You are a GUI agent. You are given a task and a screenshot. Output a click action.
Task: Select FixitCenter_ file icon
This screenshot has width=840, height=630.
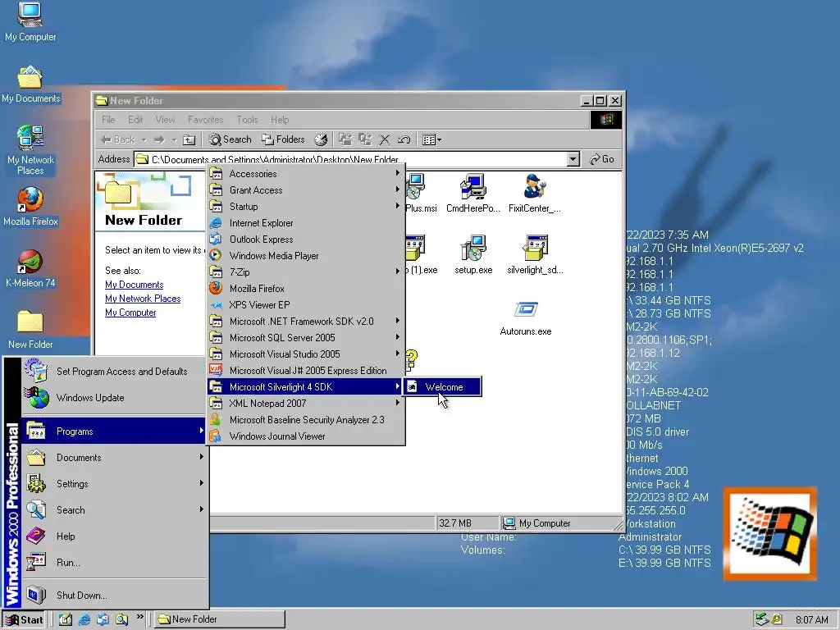click(535, 193)
